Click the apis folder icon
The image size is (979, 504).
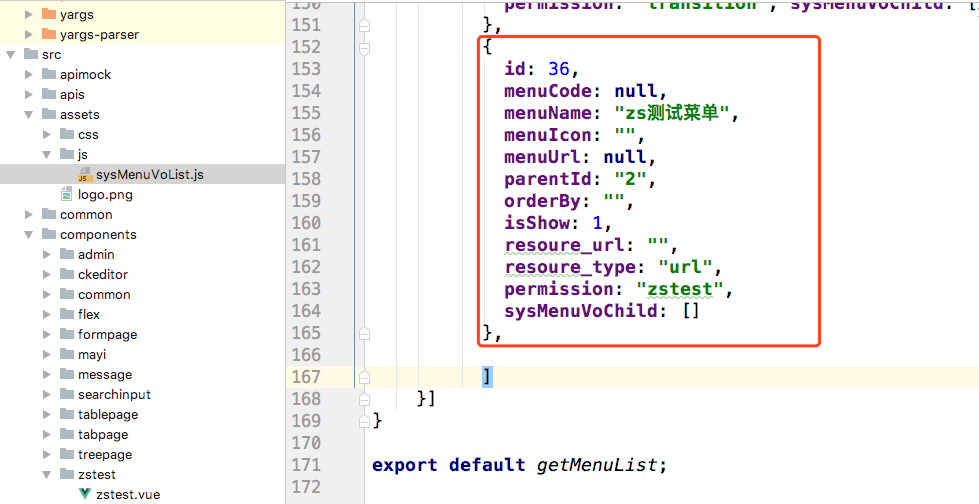pyautogui.click(x=49, y=94)
